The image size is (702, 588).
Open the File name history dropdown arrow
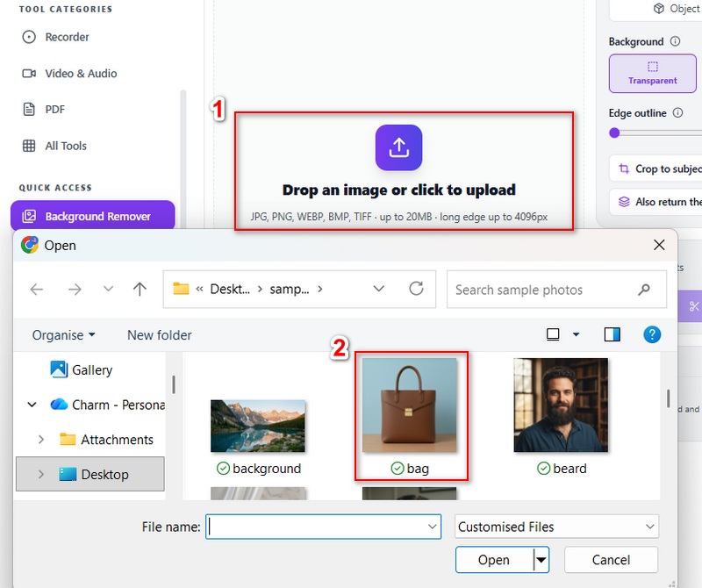tap(432, 527)
